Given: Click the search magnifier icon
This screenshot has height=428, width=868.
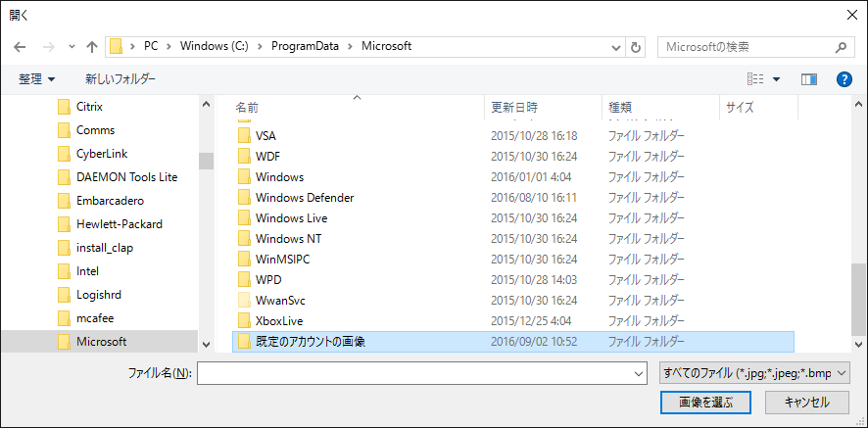Looking at the screenshot, I should tap(841, 46).
